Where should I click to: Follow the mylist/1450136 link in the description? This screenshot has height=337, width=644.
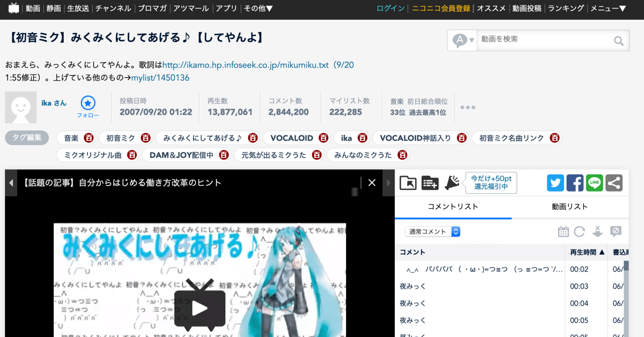coord(160,77)
